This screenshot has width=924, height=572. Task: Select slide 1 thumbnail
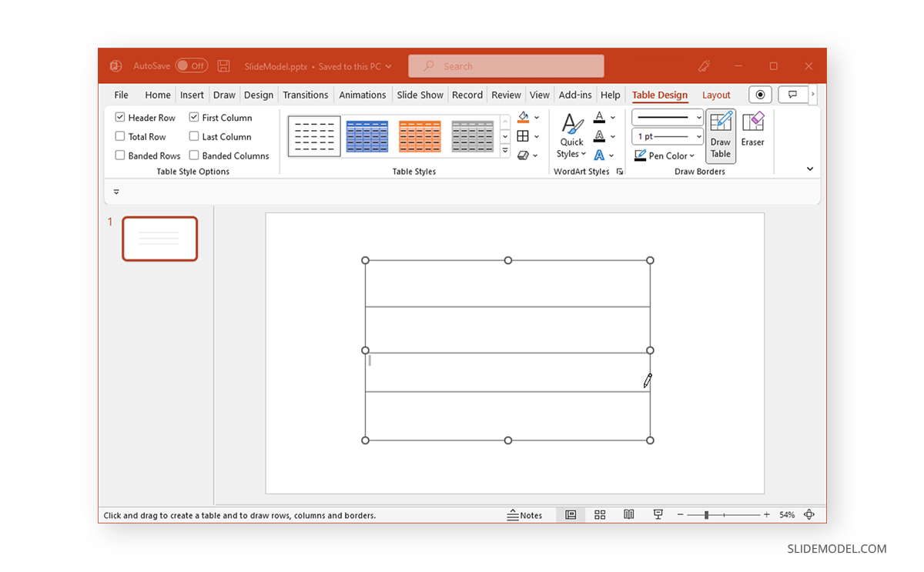click(x=160, y=239)
